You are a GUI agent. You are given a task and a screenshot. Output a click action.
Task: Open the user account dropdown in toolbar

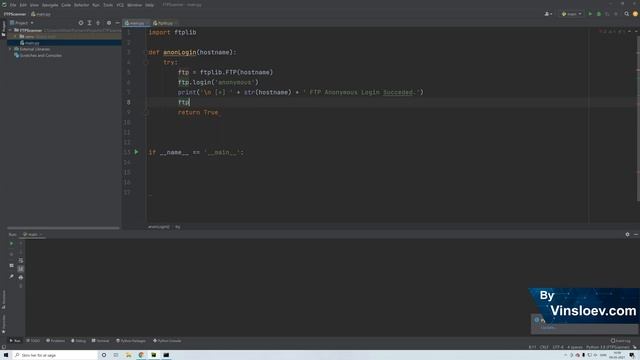[x=548, y=14]
